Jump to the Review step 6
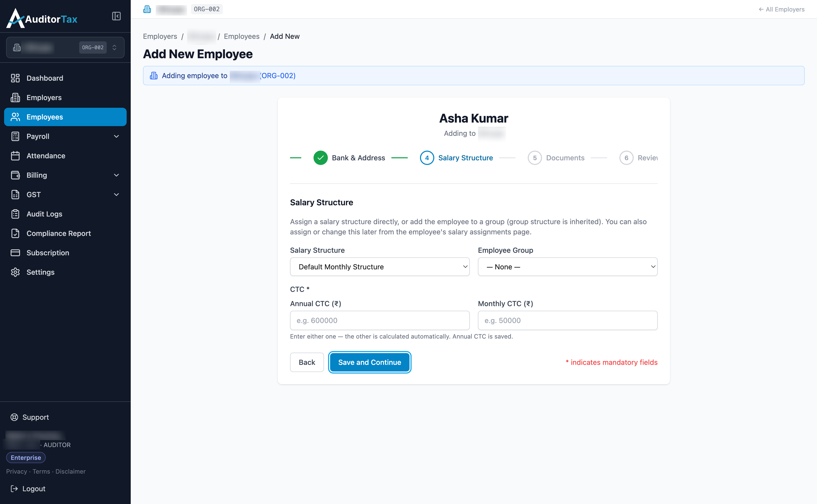 click(x=638, y=158)
